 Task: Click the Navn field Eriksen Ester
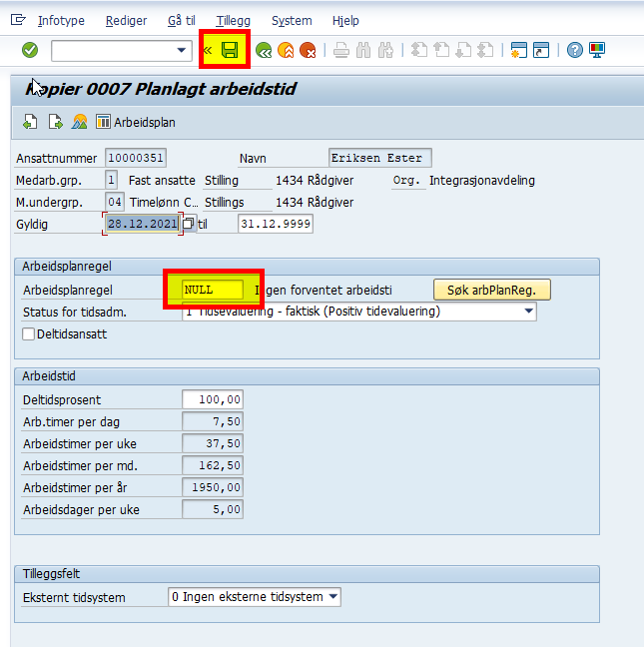pos(380,158)
